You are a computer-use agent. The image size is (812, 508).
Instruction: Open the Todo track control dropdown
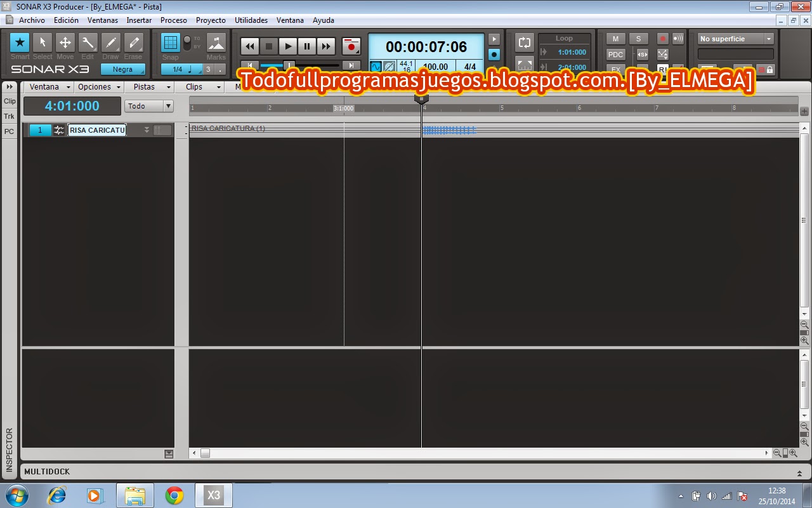(149, 106)
